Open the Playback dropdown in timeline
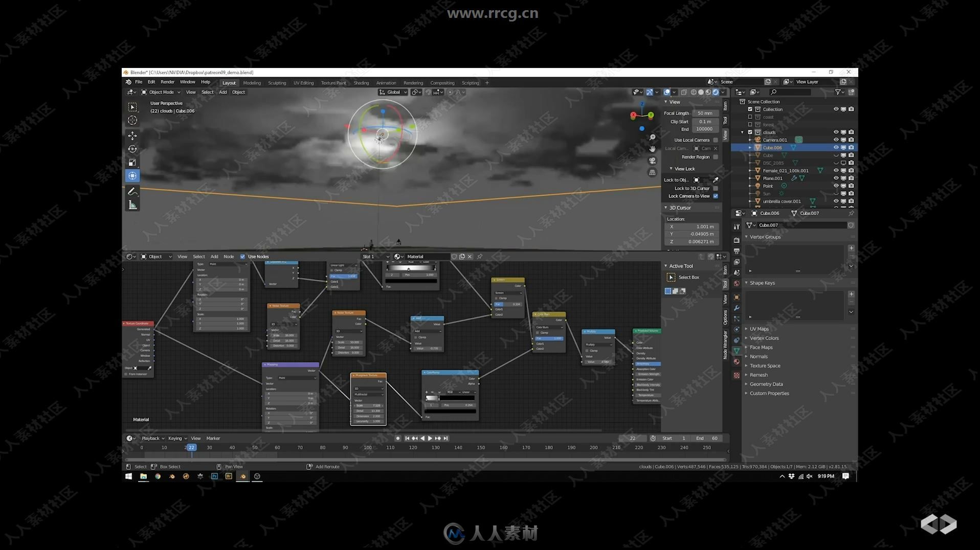The width and height of the screenshot is (980, 550). coord(153,438)
